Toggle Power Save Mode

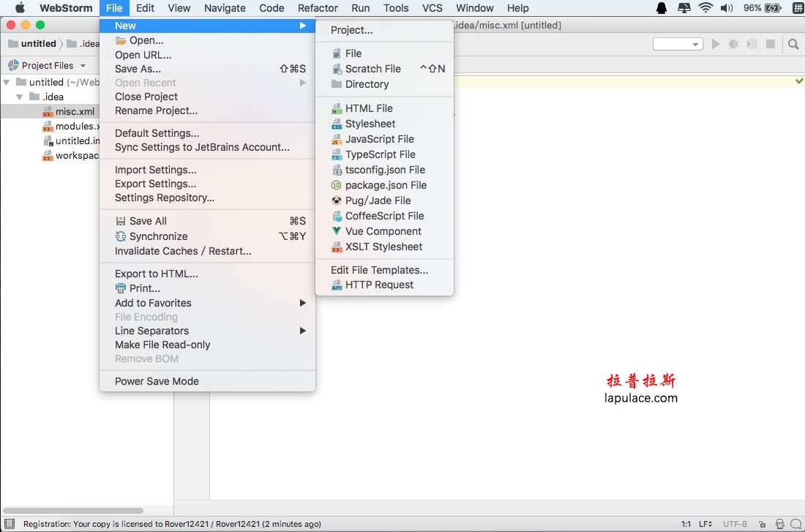207,381
